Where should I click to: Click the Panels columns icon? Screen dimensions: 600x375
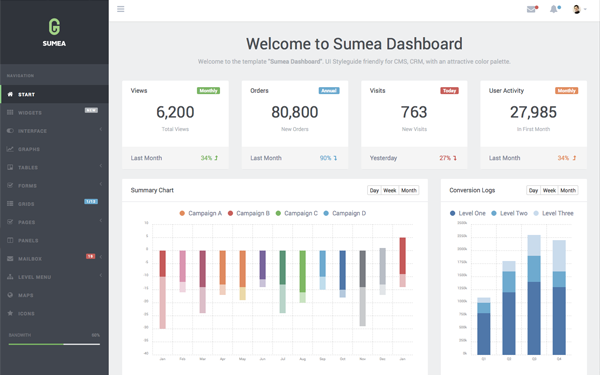coord(10,240)
